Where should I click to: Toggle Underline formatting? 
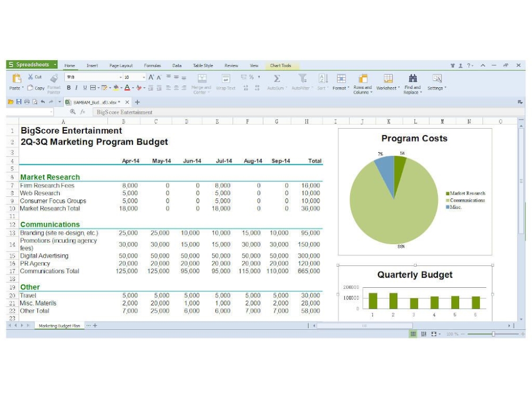85,88
